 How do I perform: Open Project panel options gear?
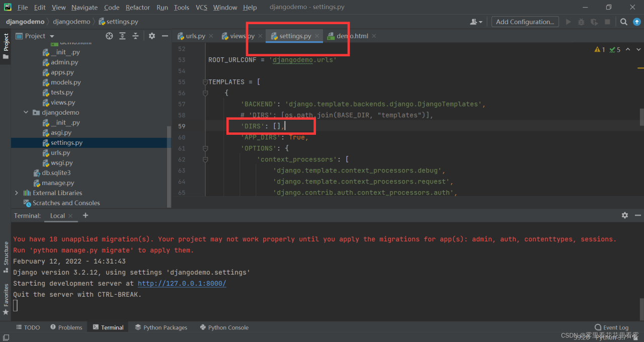pos(152,36)
